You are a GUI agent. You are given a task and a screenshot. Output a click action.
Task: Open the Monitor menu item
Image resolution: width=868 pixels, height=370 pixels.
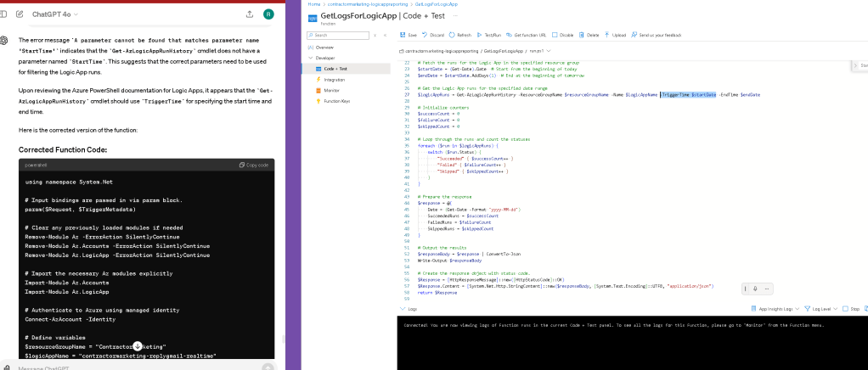(331, 90)
